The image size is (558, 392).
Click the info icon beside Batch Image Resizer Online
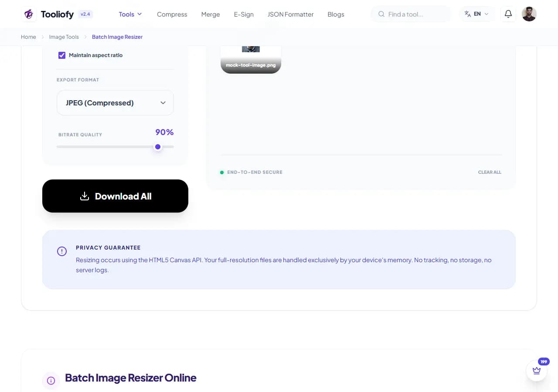pyautogui.click(x=51, y=381)
